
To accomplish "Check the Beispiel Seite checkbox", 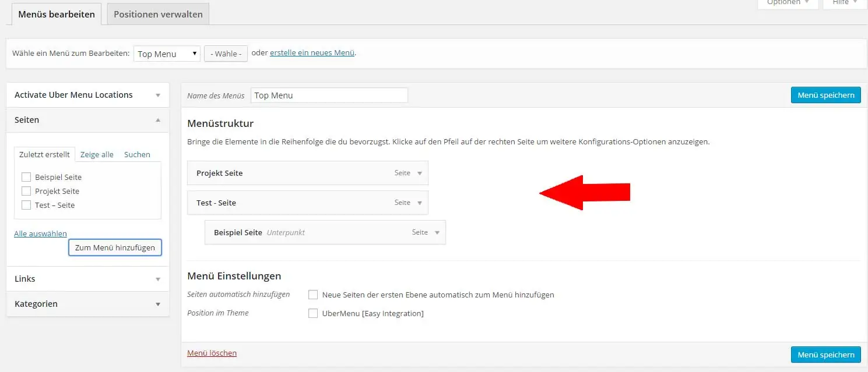I will pos(26,176).
